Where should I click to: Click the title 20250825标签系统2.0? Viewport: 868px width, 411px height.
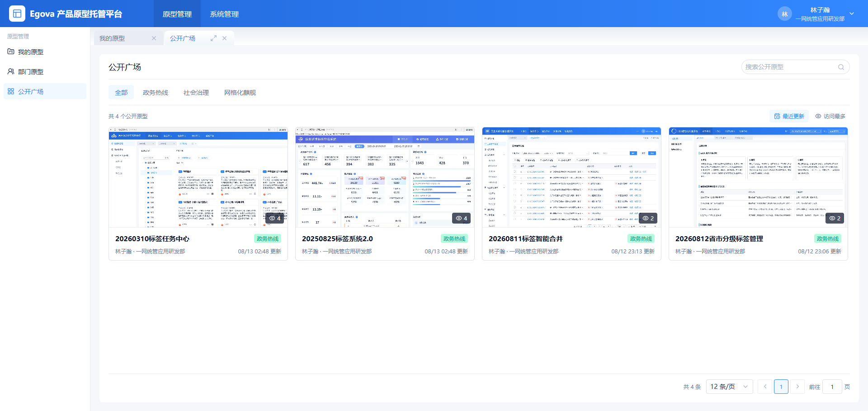pos(337,238)
